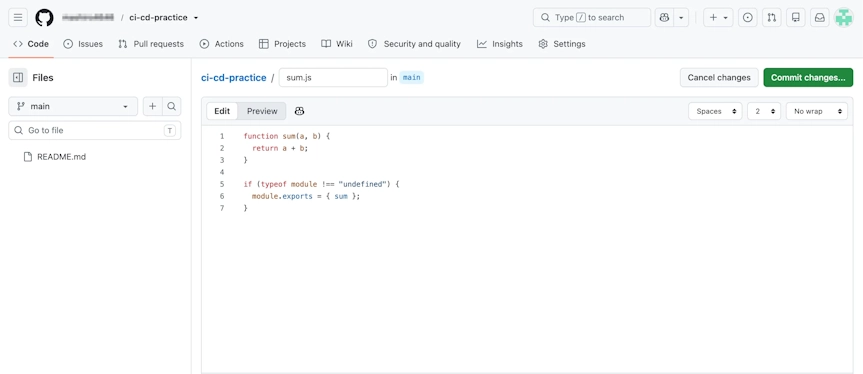Open the repository Settings tab
This screenshot has width=863, height=374.
pos(562,44)
